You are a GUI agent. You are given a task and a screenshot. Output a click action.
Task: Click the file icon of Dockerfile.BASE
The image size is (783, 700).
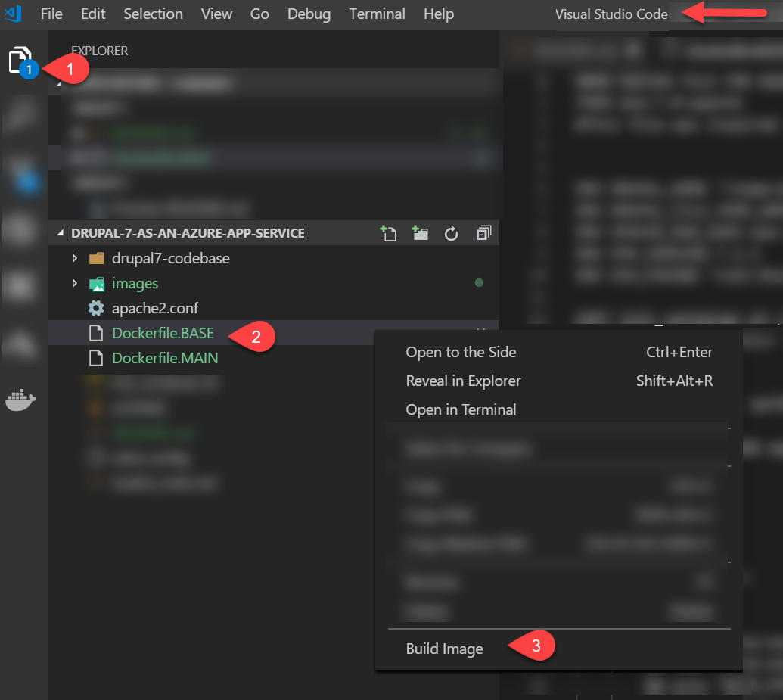coord(96,333)
